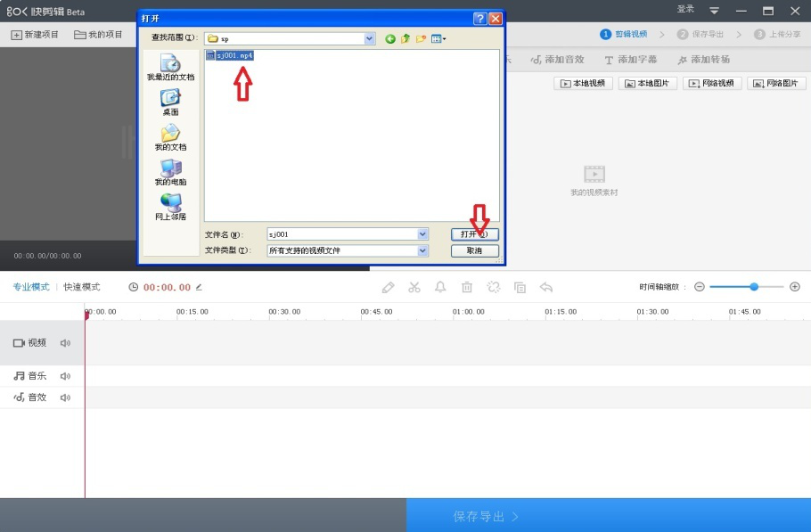Open the title bar dropdown menu arrow

714,11
